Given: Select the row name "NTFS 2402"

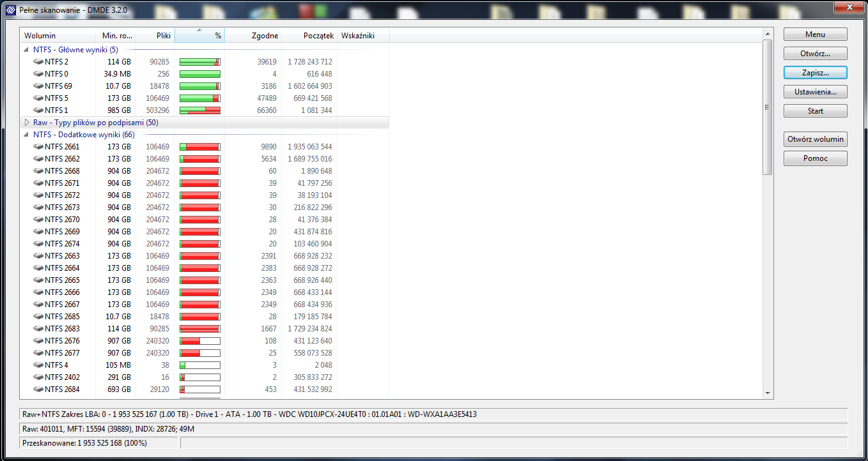Looking at the screenshot, I should click(x=63, y=377).
